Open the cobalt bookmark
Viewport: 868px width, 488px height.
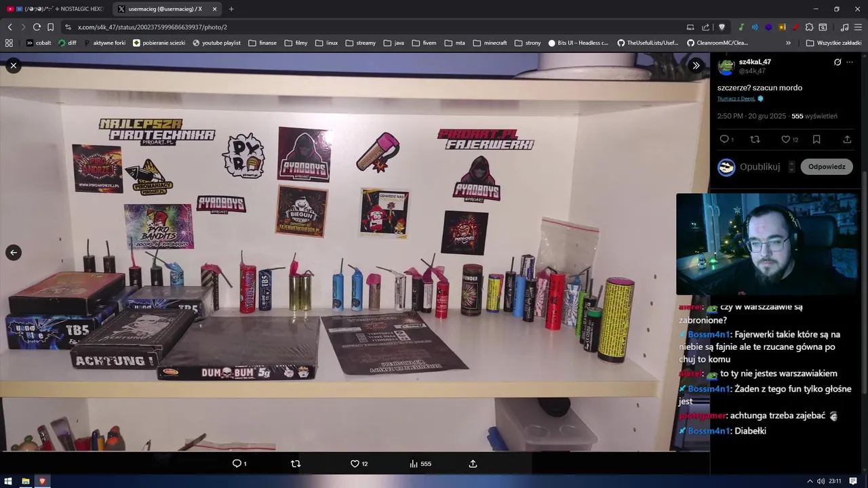[x=39, y=43]
